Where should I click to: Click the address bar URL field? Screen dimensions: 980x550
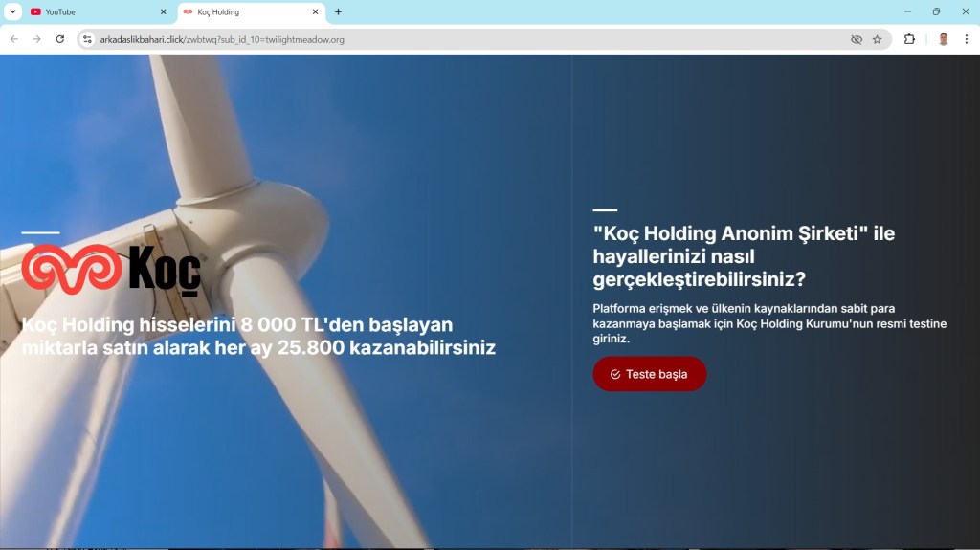coord(459,39)
